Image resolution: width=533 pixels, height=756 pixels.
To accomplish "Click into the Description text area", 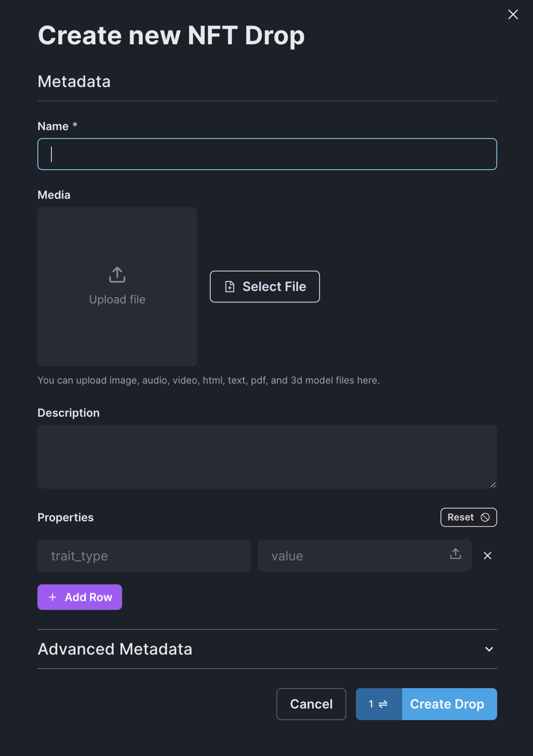I will click(267, 457).
